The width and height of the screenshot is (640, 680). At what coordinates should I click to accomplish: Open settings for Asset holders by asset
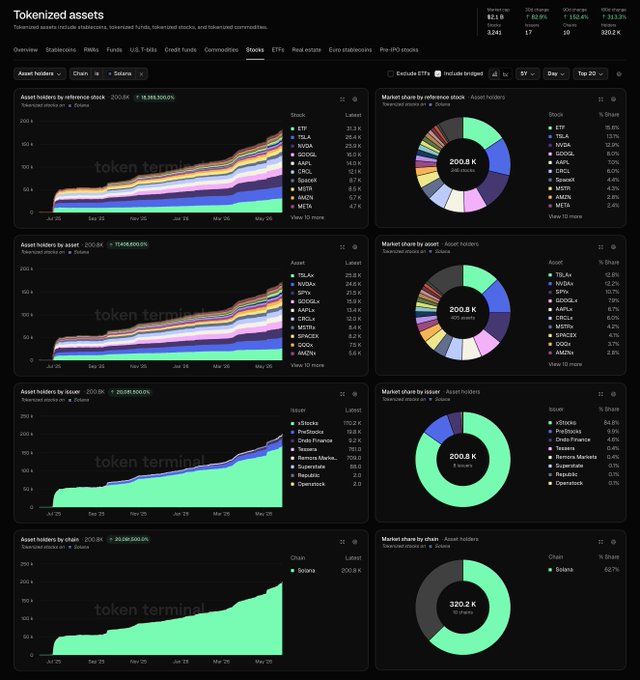click(355, 247)
